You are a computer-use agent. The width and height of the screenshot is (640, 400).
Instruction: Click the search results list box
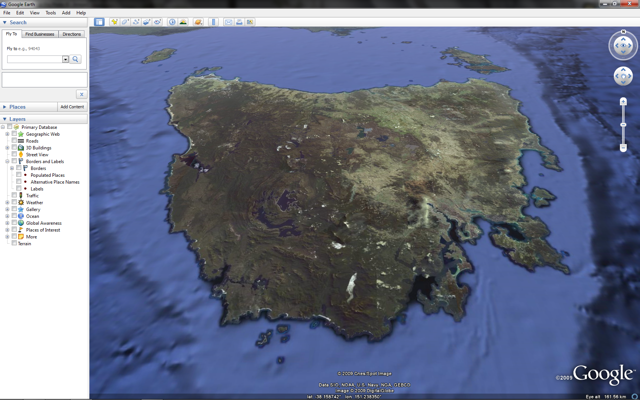point(44,80)
